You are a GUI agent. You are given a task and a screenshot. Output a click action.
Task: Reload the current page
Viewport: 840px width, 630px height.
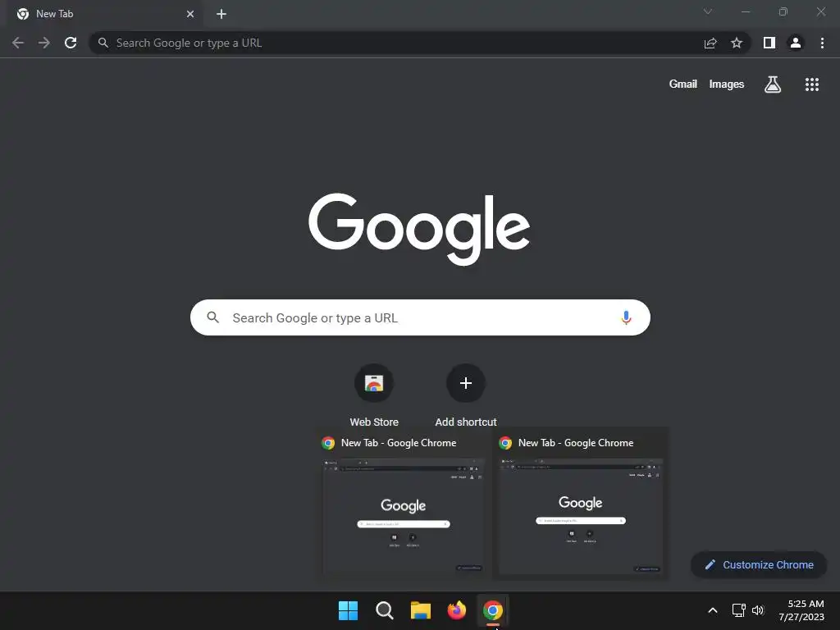pyautogui.click(x=71, y=43)
